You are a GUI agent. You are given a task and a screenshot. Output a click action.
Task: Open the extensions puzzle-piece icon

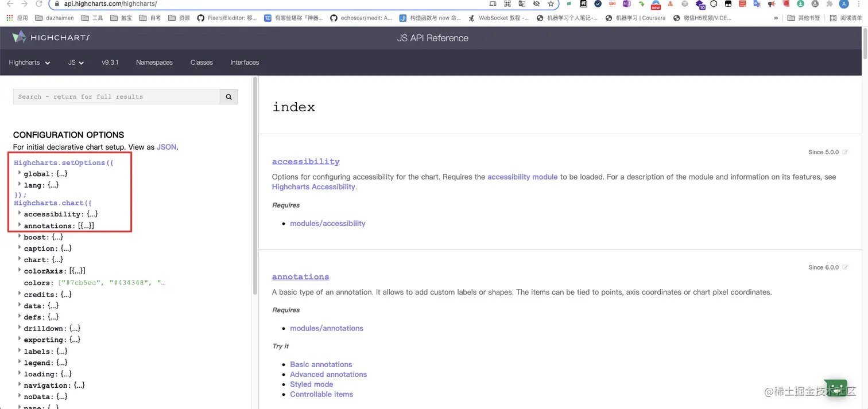pos(829,3)
